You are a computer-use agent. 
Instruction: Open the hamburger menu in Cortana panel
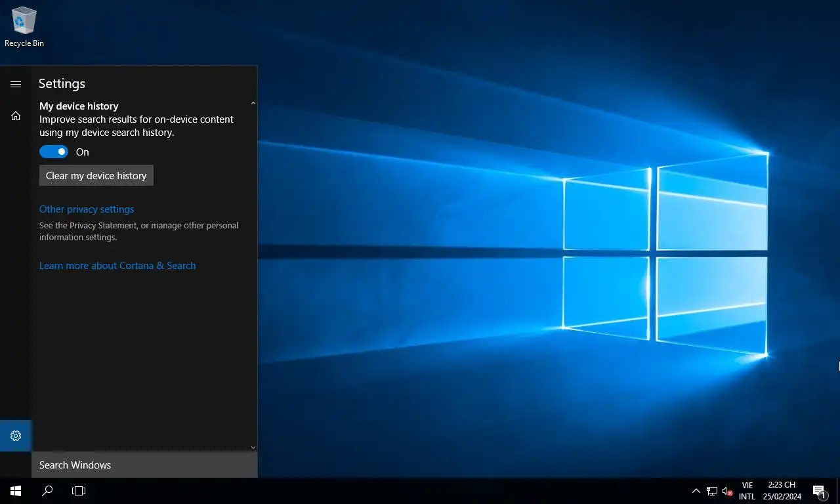(16, 84)
